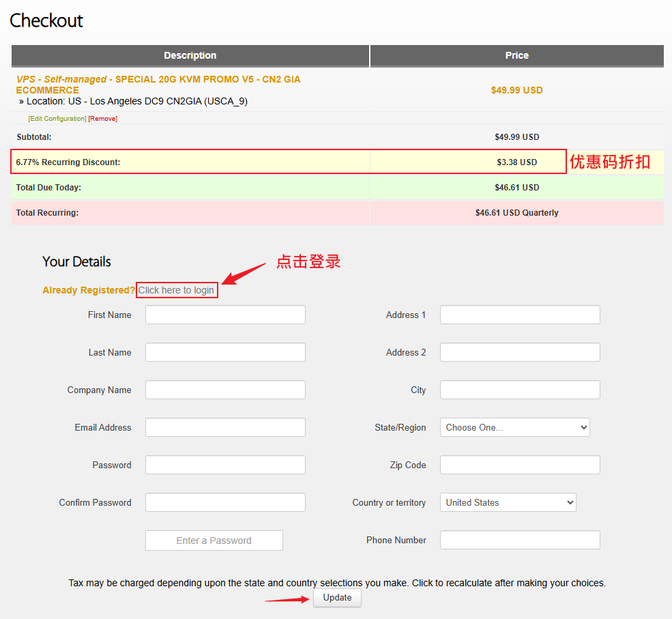Click the Zip Code field
672x619 pixels.
[x=520, y=465]
